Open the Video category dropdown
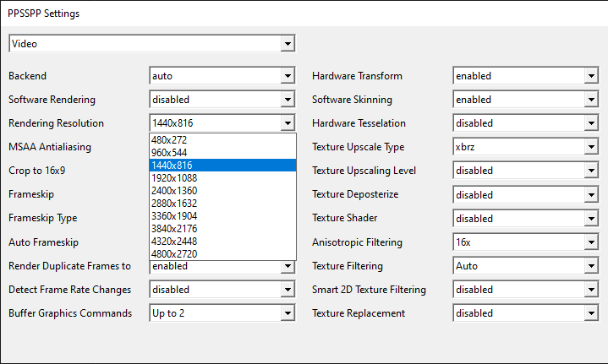The height and width of the screenshot is (364, 608). coord(151,43)
